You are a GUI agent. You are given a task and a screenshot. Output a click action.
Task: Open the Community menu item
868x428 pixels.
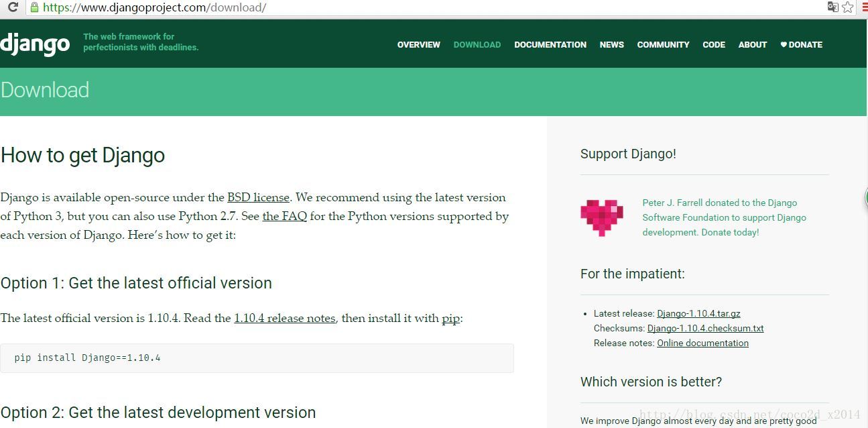(664, 45)
